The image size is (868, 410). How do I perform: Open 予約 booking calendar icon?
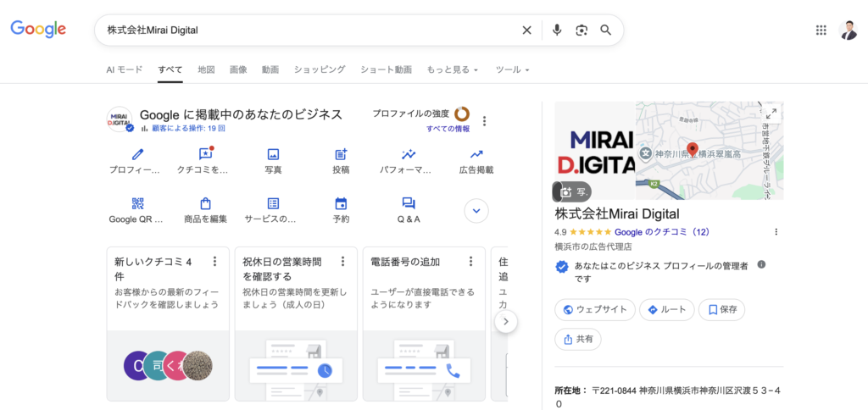tap(341, 203)
